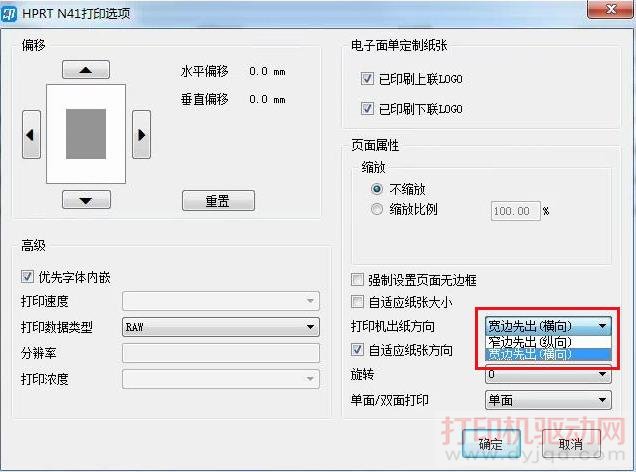Uncheck 优先字体内嵌 option
The width and height of the screenshot is (636, 472).
28,277
